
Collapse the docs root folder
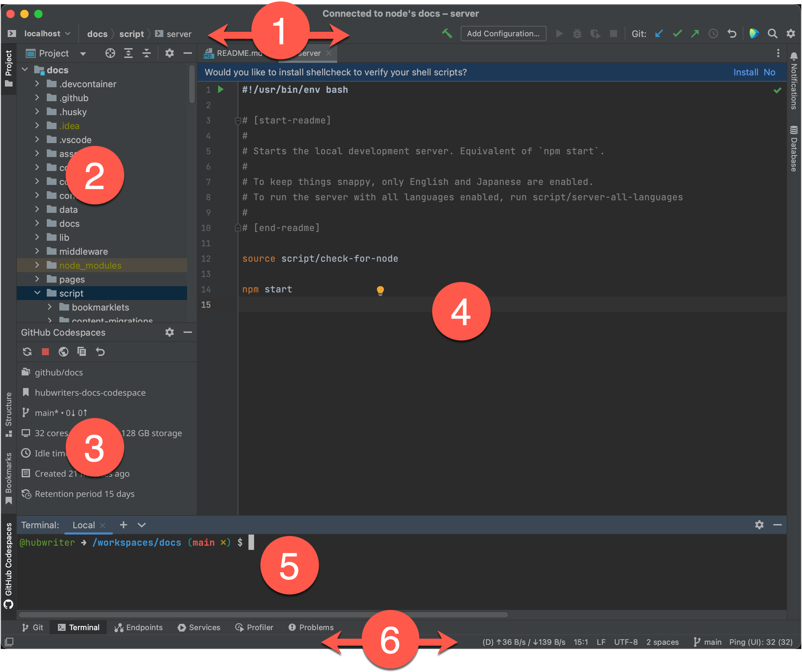[x=25, y=69]
